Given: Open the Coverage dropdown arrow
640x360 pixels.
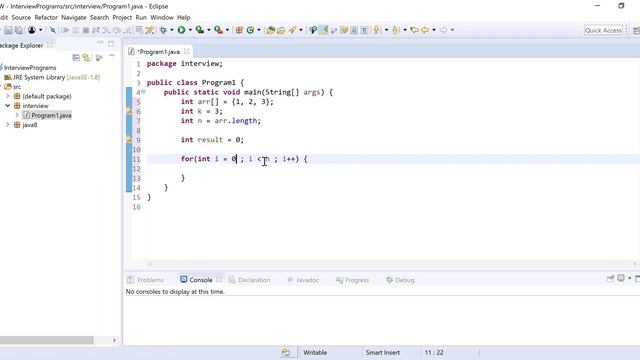Looking at the screenshot, I should point(209,30).
